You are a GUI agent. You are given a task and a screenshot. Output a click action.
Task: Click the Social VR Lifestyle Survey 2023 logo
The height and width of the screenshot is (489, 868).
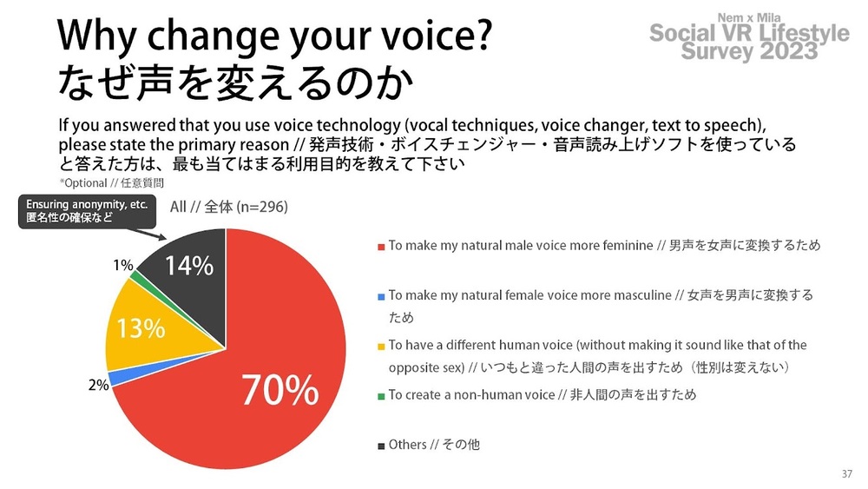[749, 37]
